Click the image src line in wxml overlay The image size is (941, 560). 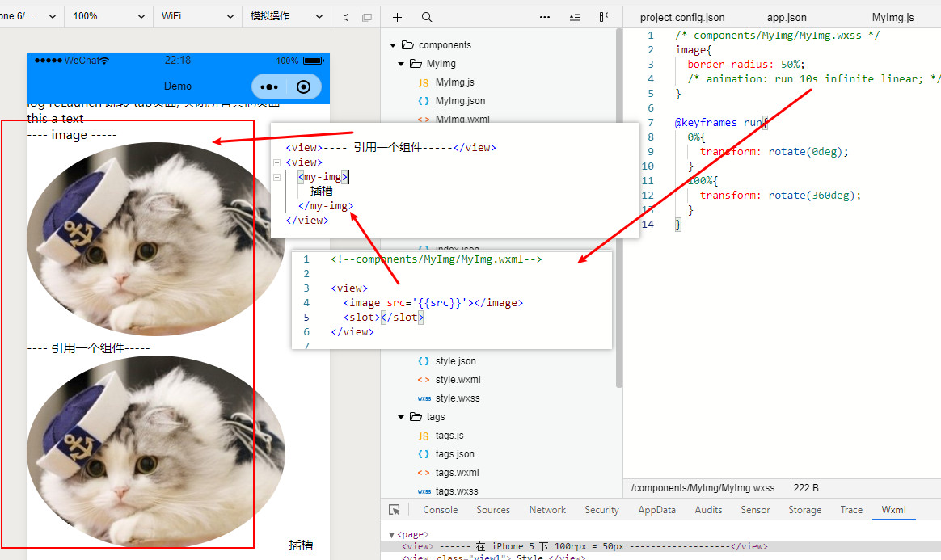pos(433,303)
